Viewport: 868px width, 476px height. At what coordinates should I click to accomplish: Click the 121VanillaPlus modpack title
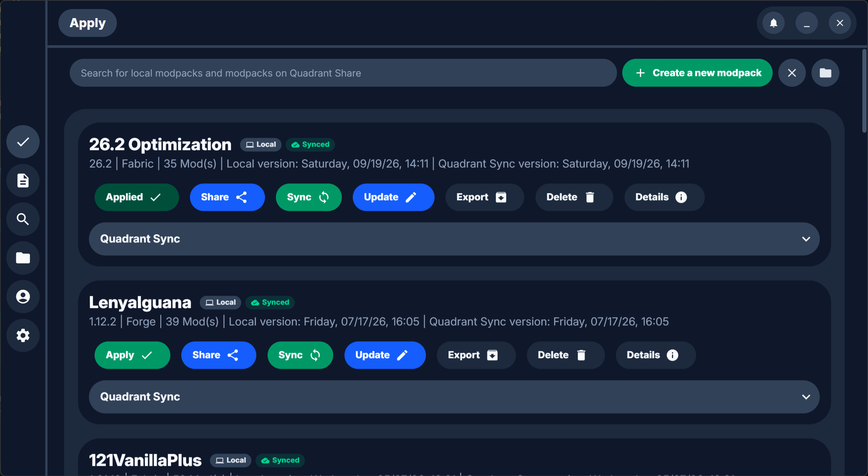(x=145, y=460)
